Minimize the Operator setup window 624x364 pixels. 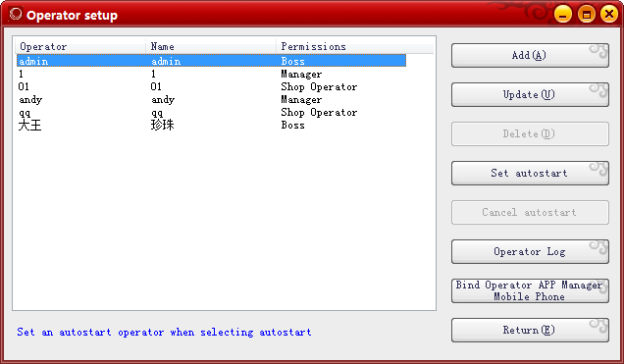point(563,15)
